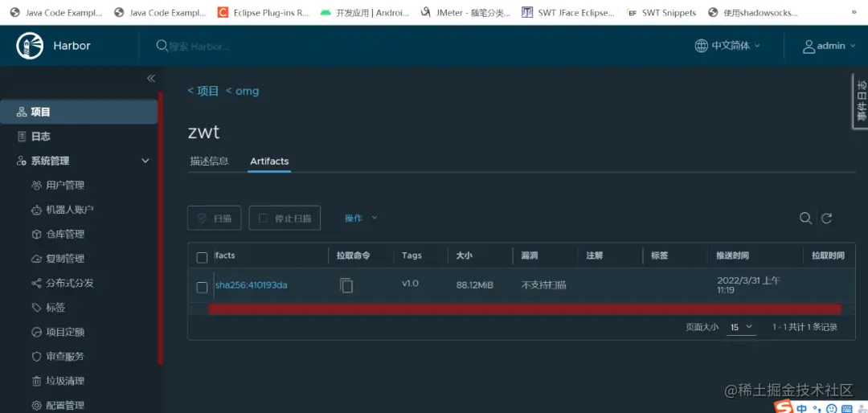This screenshot has height=413, width=868.
Task: Copy the pull command icon
Action: 346,286
